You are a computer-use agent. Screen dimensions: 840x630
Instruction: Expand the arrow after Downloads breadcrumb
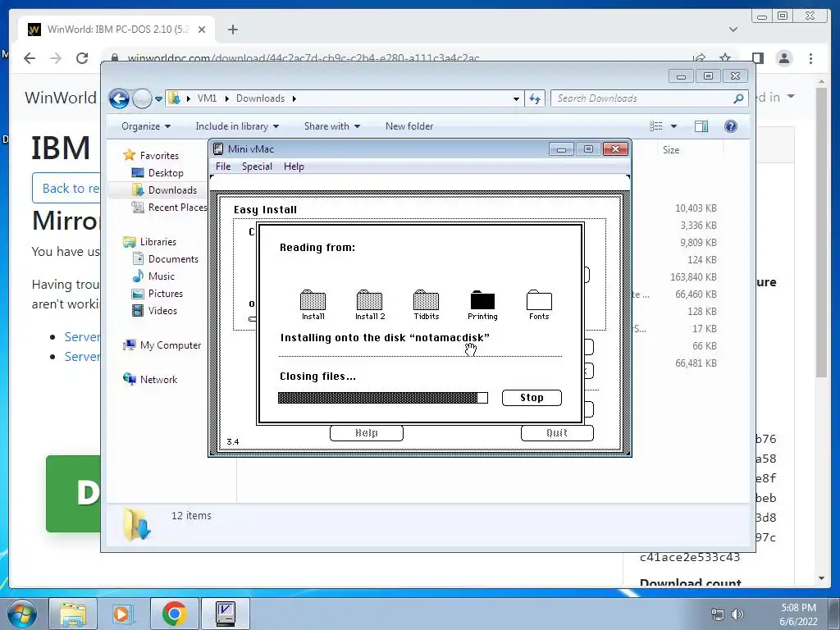coord(294,98)
